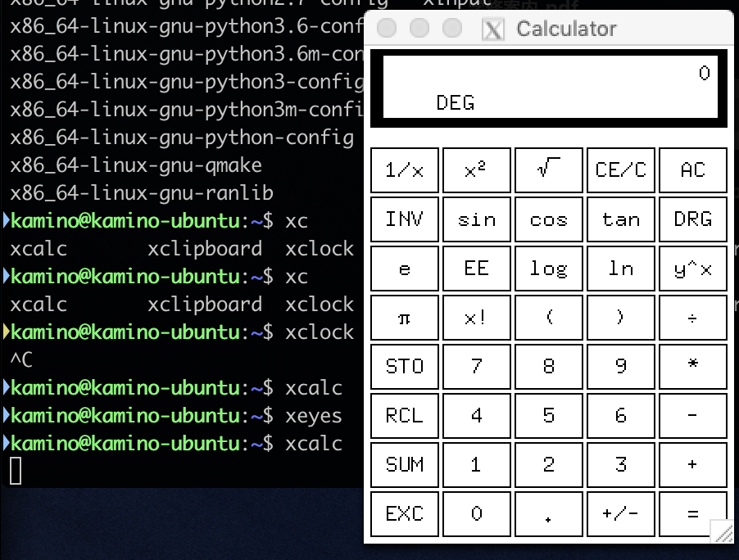Viewport: 739px width, 560px height.
Task: Click the number 7 key
Action: (477, 367)
